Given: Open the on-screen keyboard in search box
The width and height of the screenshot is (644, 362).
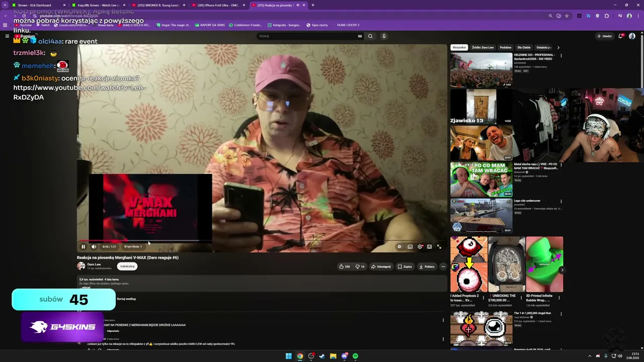Looking at the screenshot, I should (360, 36).
